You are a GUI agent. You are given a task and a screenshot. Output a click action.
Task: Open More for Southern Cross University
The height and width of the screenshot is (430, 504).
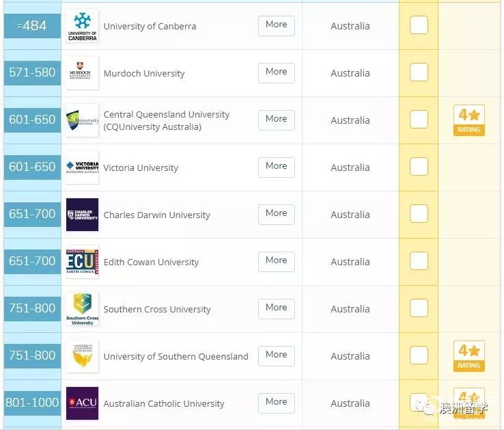(276, 308)
